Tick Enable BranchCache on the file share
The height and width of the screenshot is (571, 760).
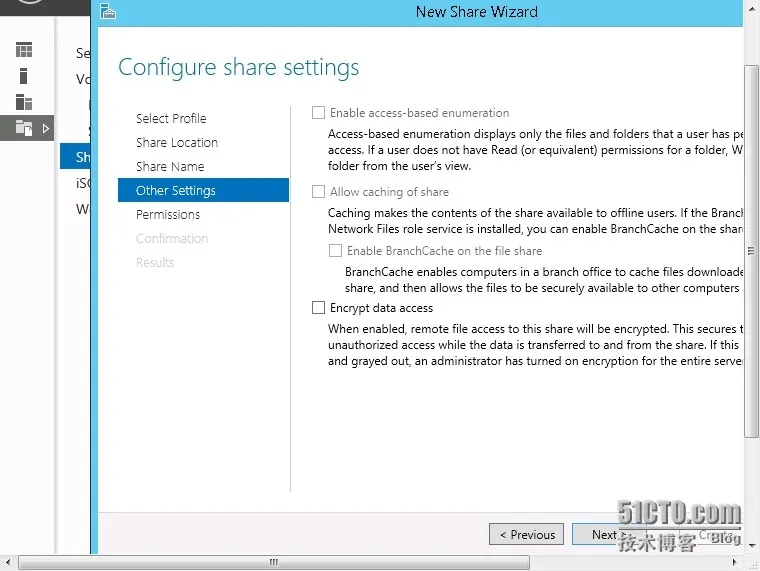[335, 251]
